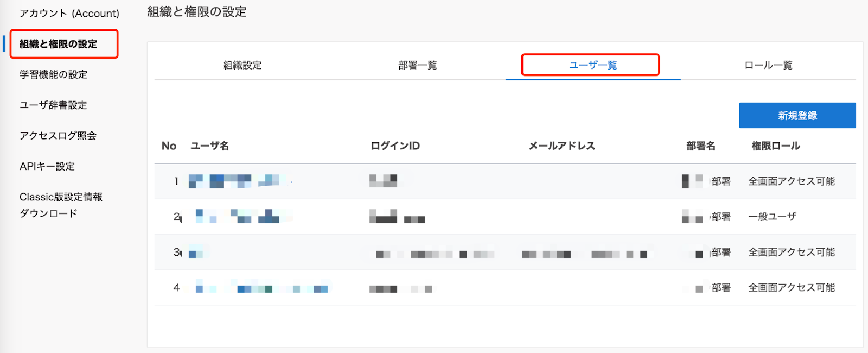Click the メールアドレス column header
The width and height of the screenshot is (868, 353).
tap(561, 146)
